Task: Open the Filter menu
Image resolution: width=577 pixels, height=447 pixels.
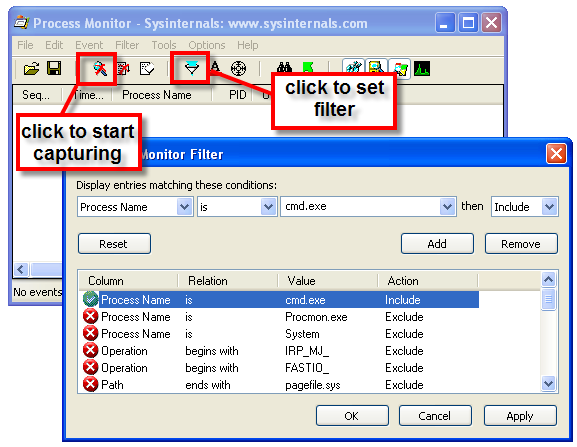Action: tap(127, 45)
